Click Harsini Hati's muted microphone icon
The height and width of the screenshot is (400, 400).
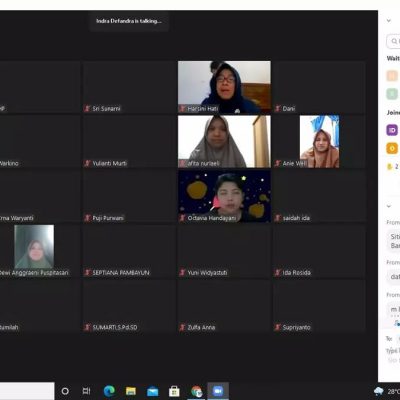(x=182, y=108)
